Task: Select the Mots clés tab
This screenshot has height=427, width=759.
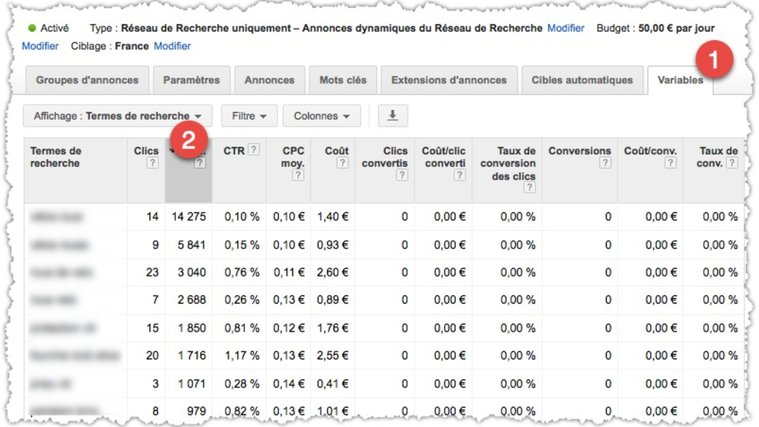Action: (343, 80)
